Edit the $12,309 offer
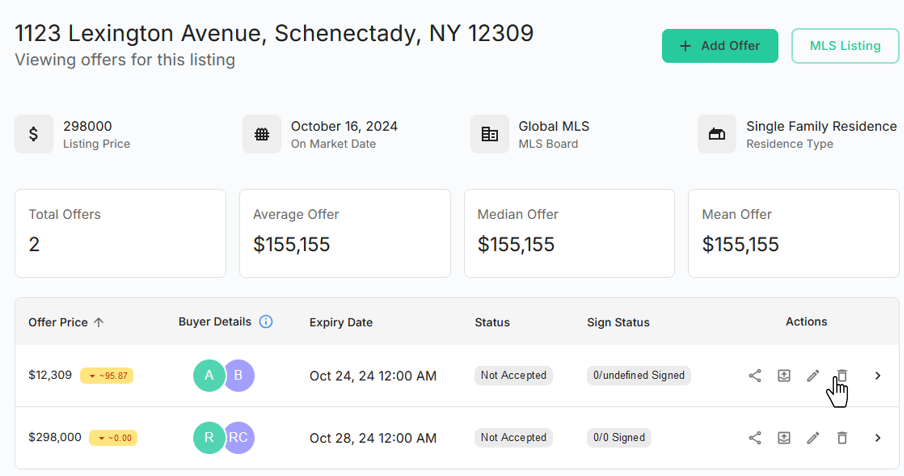The image size is (904, 476). (x=813, y=376)
